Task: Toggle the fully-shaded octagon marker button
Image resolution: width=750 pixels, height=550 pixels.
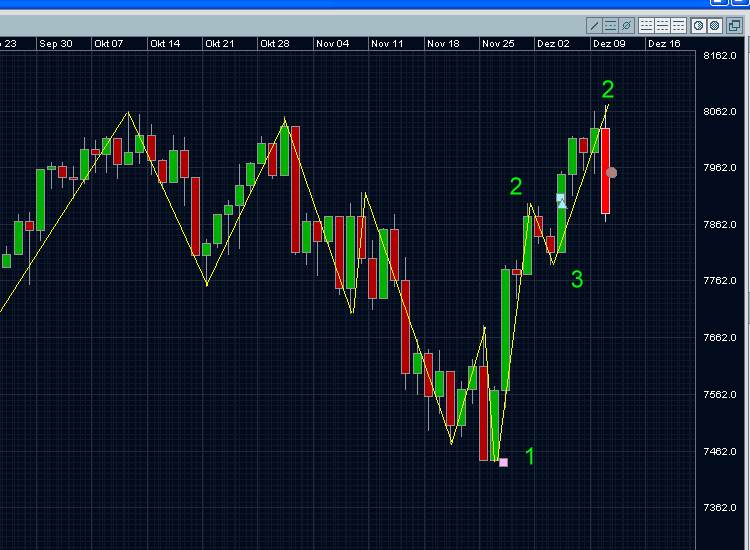Action: (715, 25)
